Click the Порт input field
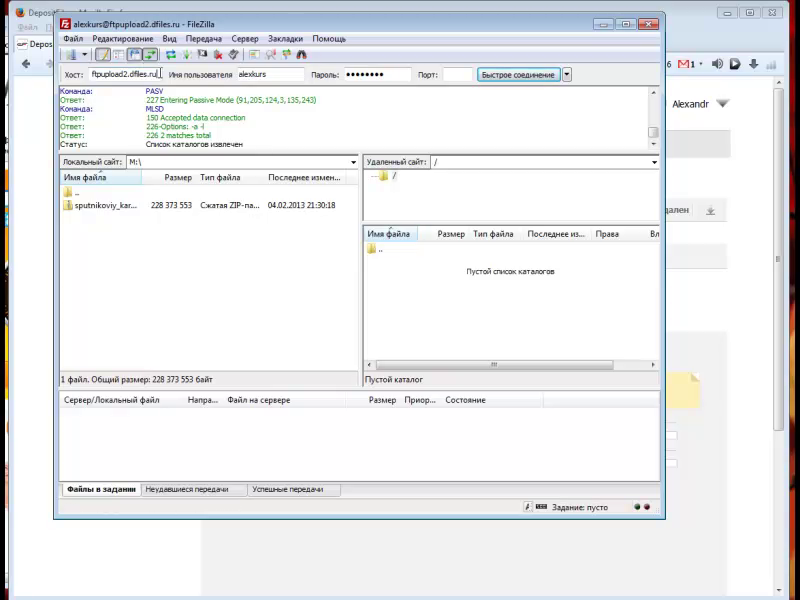The image size is (800, 600). (458, 74)
